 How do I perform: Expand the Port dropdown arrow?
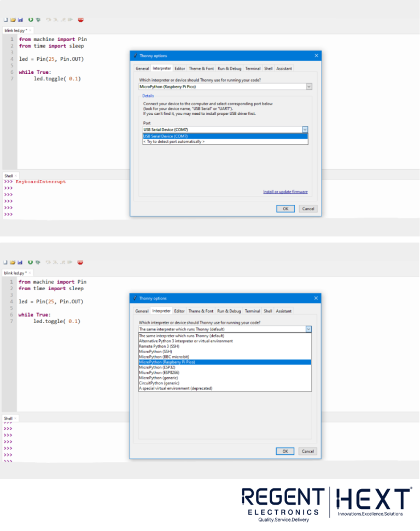coord(305,130)
